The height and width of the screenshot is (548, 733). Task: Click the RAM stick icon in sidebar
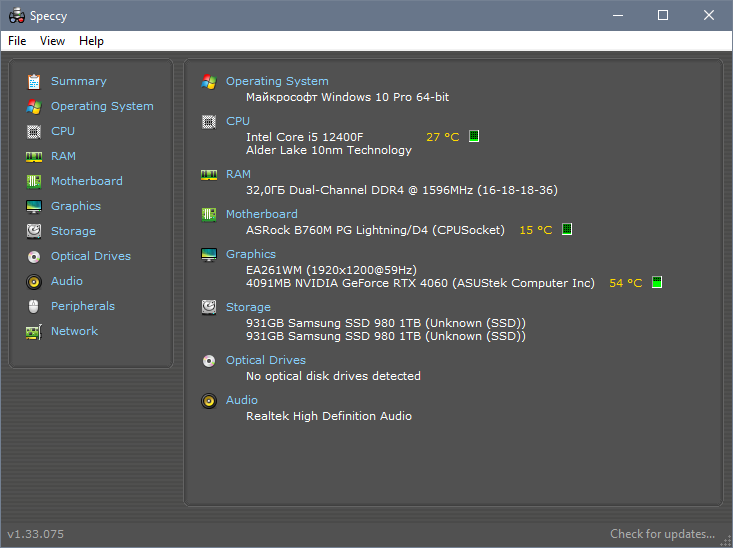coord(34,157)
